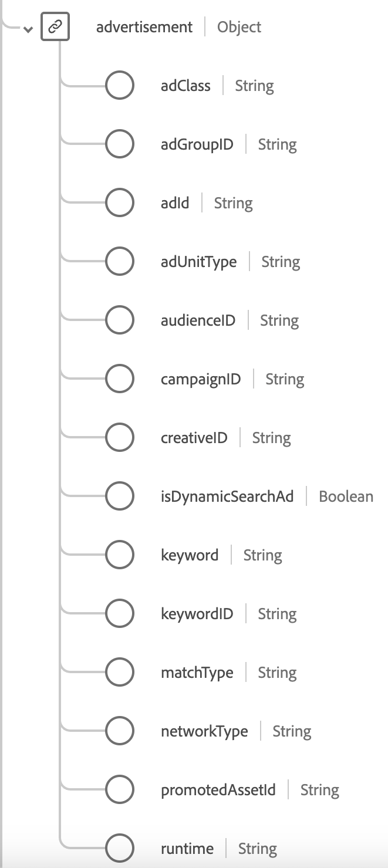Select the audienceID field circle
The width and height of the screenshot is (388, 868).
(120, 320)
